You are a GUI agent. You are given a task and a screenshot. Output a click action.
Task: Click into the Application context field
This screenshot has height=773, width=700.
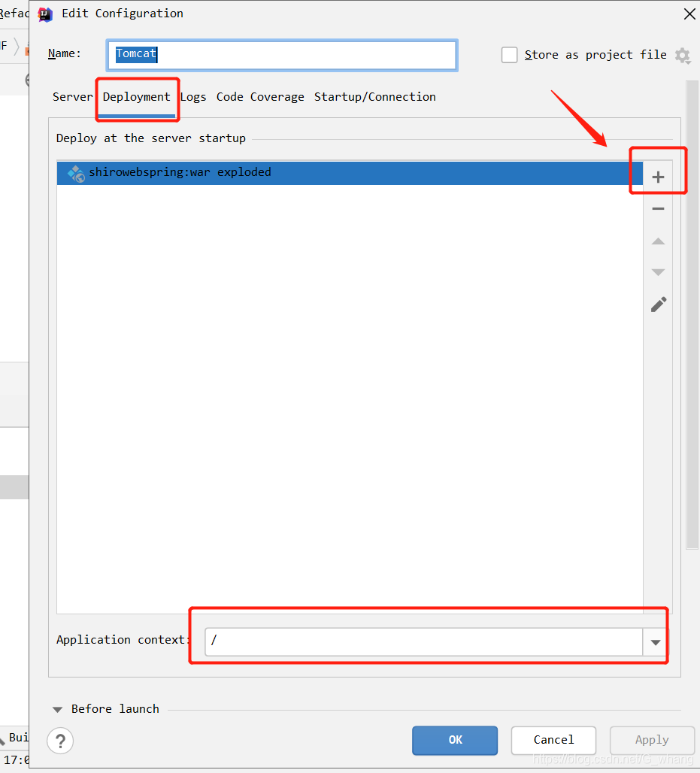[424, 642]
